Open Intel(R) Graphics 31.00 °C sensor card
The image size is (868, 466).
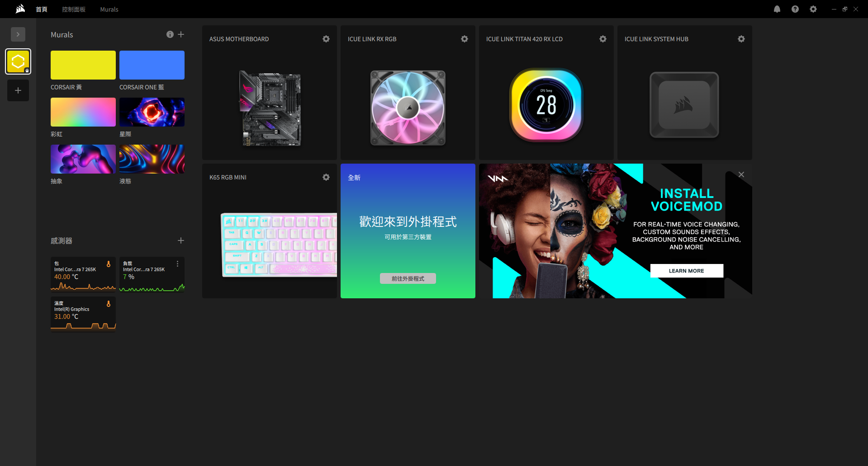coord(83,314)
